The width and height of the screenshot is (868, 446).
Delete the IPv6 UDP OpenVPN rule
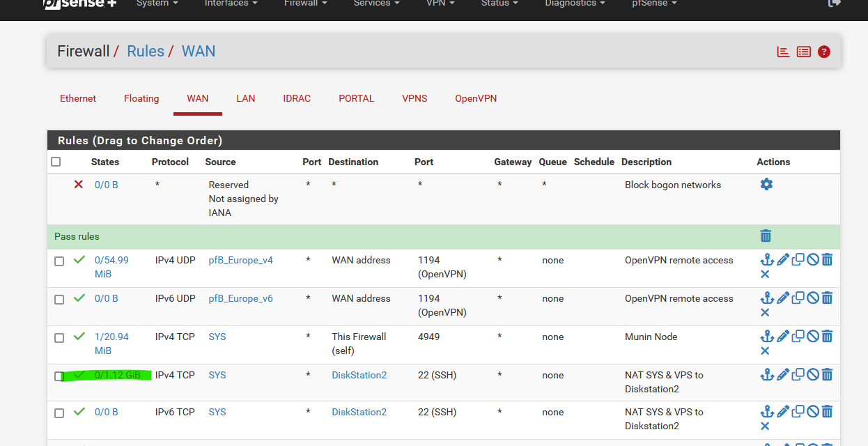tap(827, 298)
